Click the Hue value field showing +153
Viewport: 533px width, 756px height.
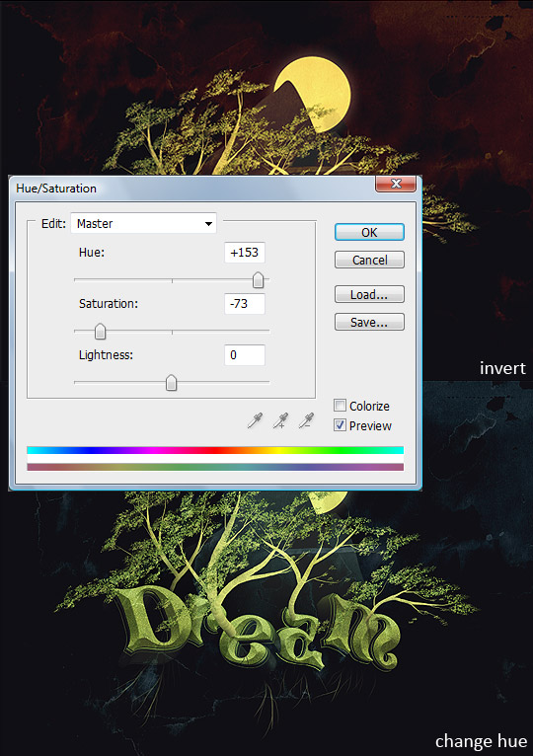[x=245, y=253]
